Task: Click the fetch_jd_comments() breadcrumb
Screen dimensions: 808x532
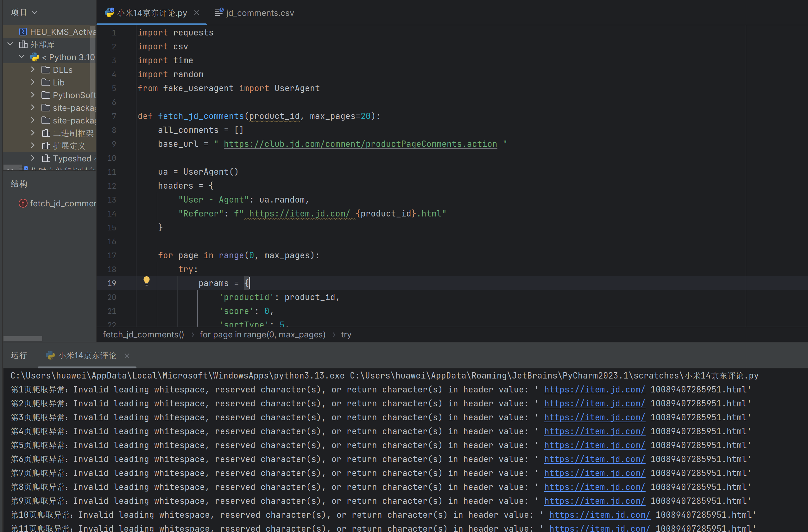Action: pyautogui.click(x=143, y=335)
